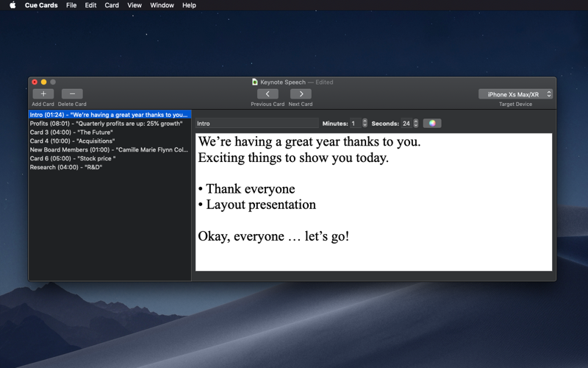Select the Research (04:00) "R&D" row

(110, 167)
